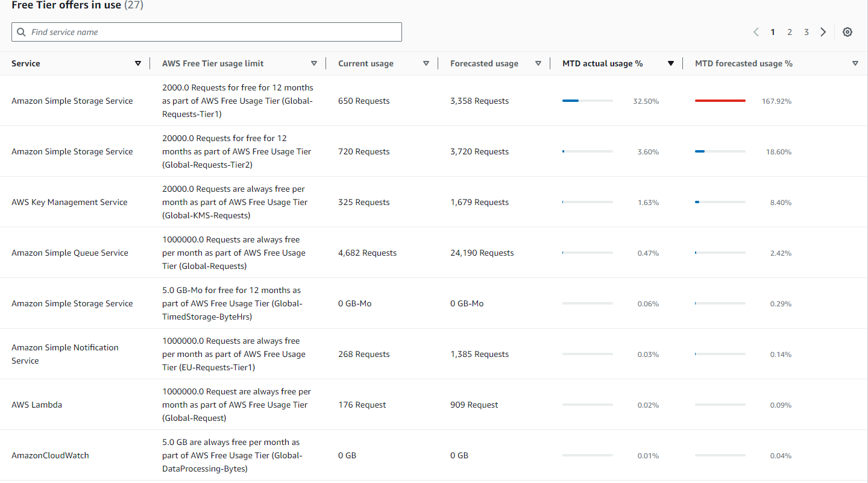Click the 176 Request current usage cell

click(x=362, y=405)
